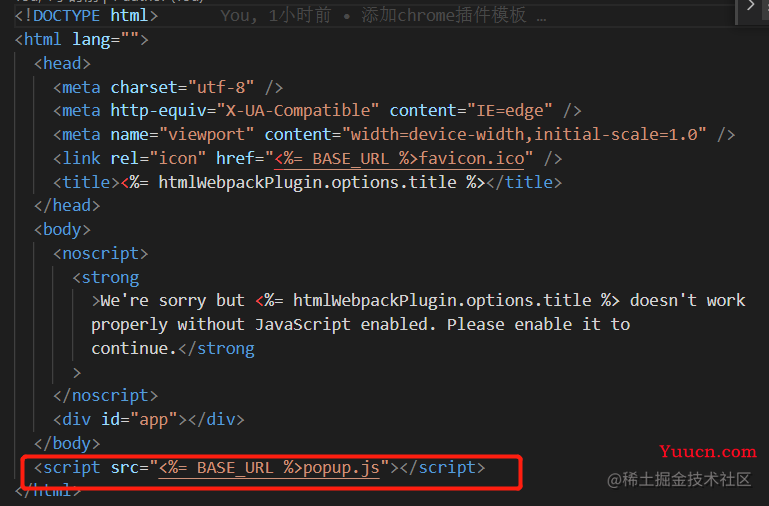Click the opening '<head>' tag
Screen dimensions: 769x506
(x=62, y=63)
